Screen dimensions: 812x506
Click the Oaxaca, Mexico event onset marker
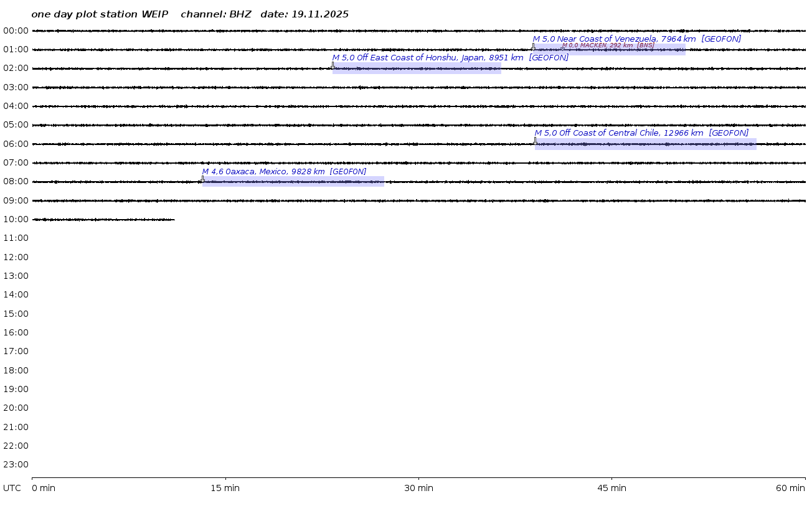[202, 179]
